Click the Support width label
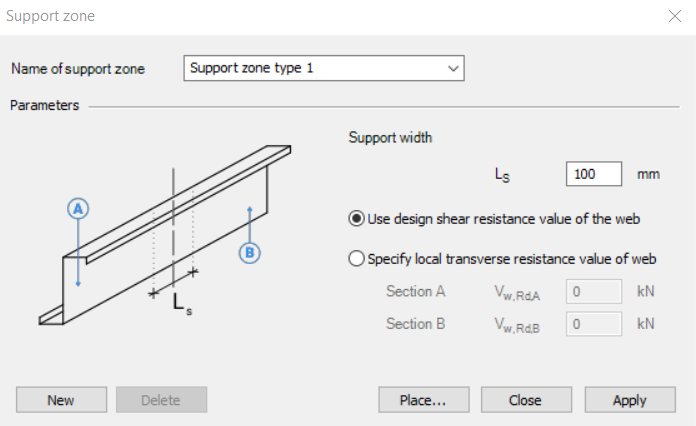Viewport: 696px width, 426px height. coord(390,138)
